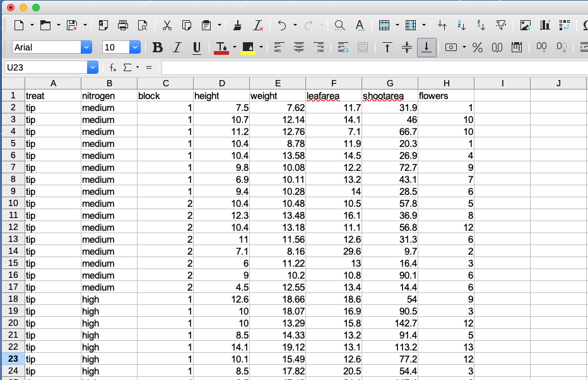Image resolution: width=588 pixels, height=380 pixels.
Task: Open the Arial font name dropdown
Action: point(86,47)
